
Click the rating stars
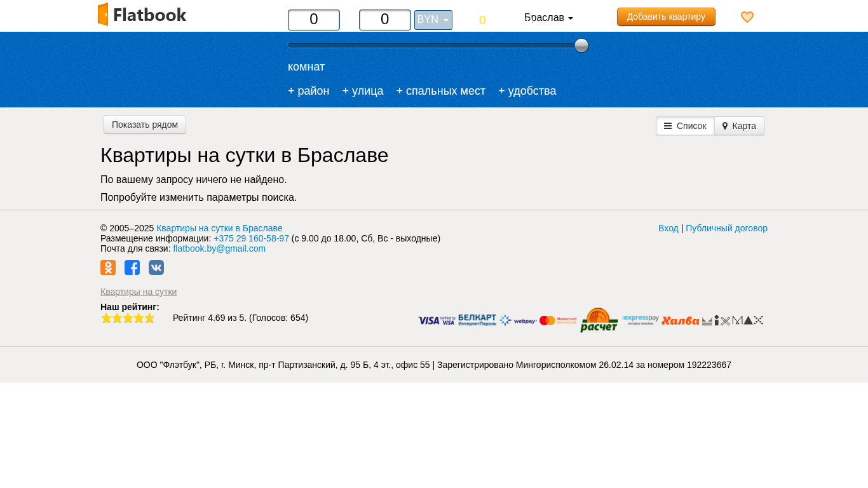pyautogui.click(x=128, y=318)
